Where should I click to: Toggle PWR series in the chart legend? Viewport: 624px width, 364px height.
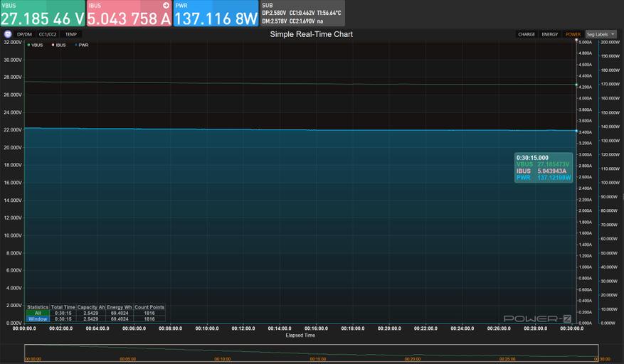pyautogui.click(x=81, y=45)
